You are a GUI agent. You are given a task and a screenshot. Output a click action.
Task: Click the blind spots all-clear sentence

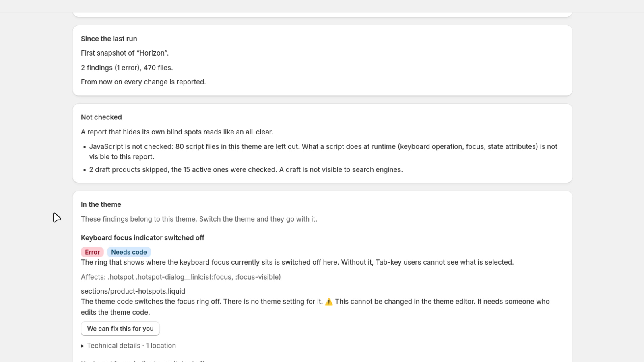click(x=177, y=132)
